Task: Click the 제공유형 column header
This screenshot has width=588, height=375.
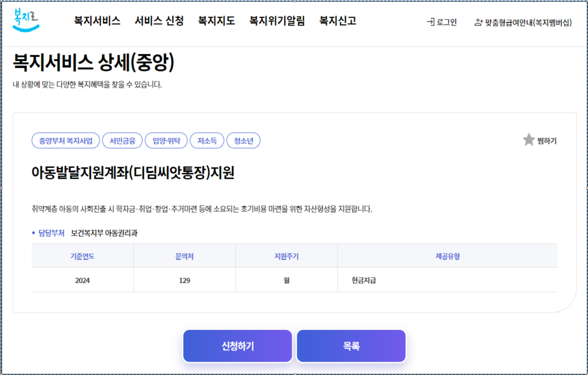Action: point(448,256)
